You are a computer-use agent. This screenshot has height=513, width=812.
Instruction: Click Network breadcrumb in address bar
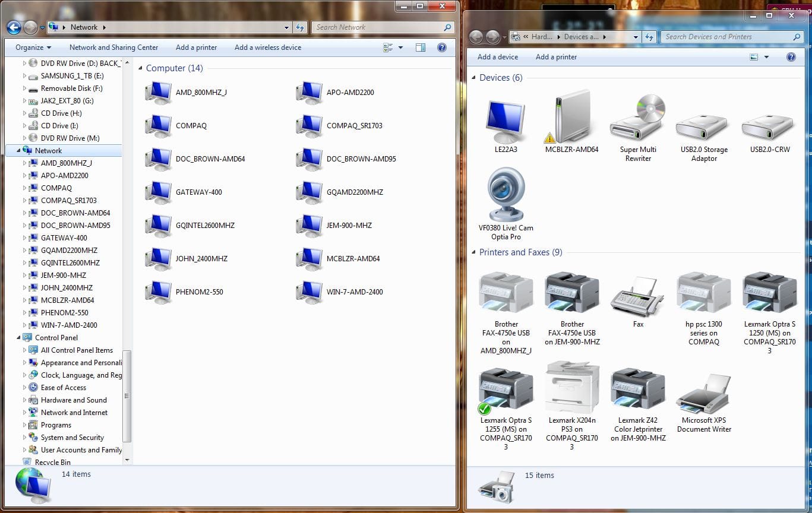click(x=84, y=27)
